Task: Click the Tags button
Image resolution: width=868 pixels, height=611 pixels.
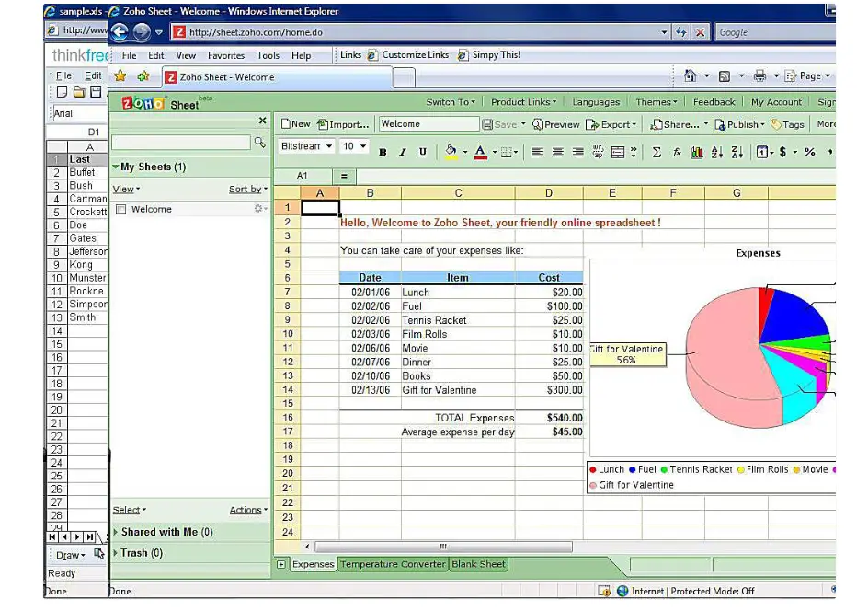Action: 787,124
